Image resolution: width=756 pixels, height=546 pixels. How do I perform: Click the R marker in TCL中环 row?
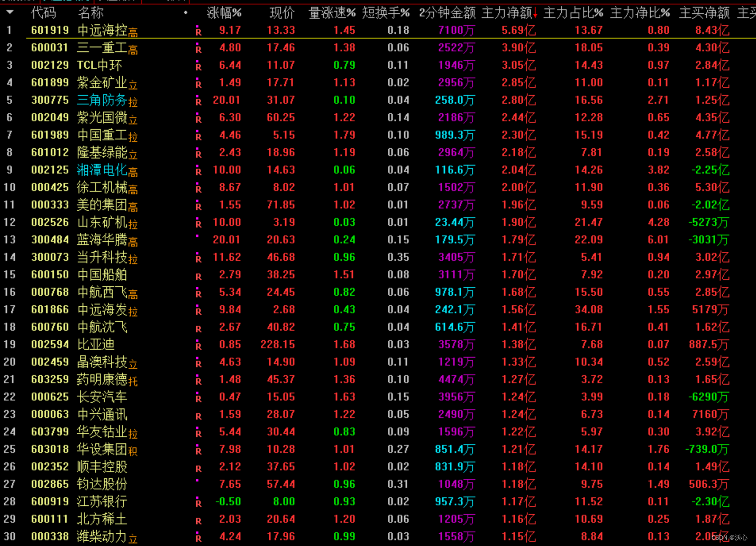[198, 66]
